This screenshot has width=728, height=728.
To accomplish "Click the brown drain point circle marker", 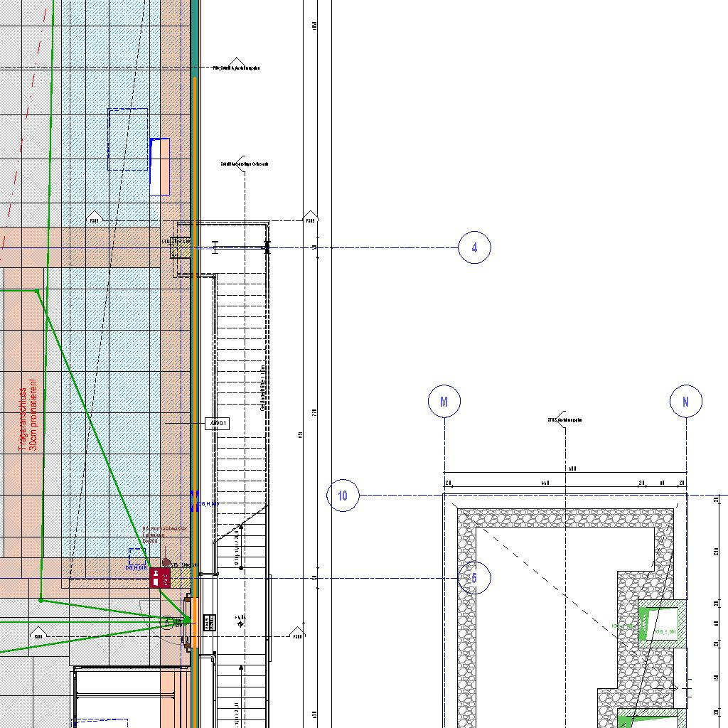I will (166, 562).
